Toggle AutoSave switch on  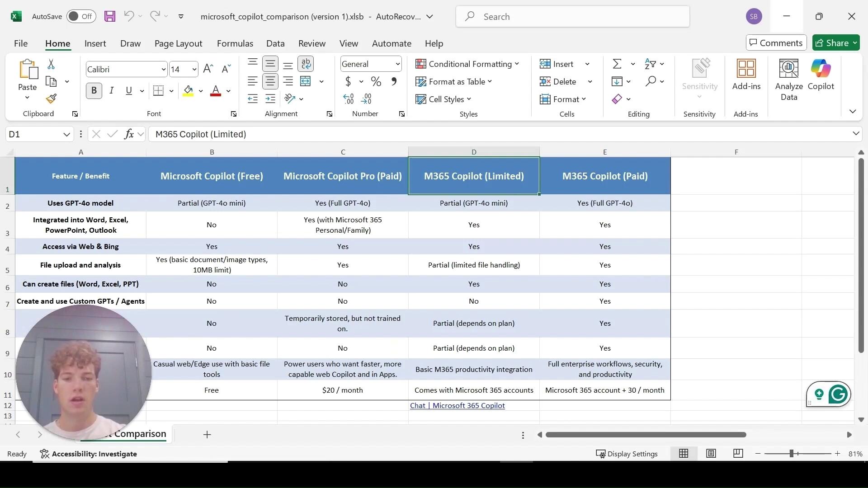tap(81, 17)
